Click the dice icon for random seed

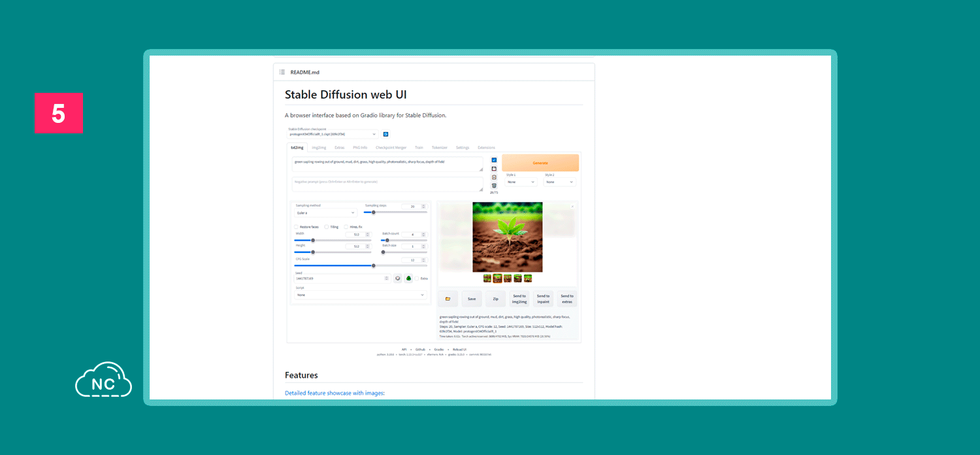[397, 278]
